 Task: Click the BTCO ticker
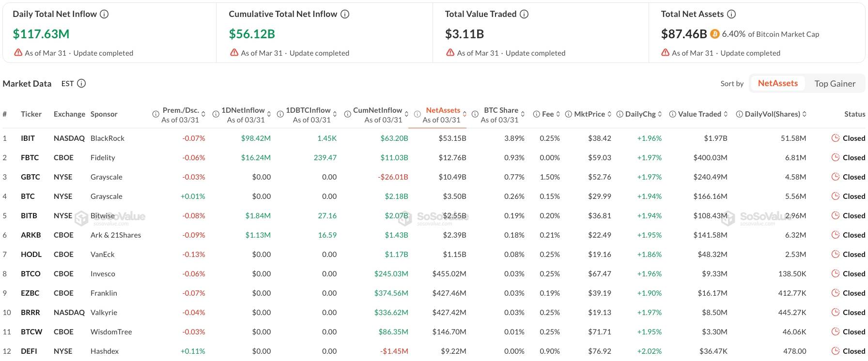31,273
